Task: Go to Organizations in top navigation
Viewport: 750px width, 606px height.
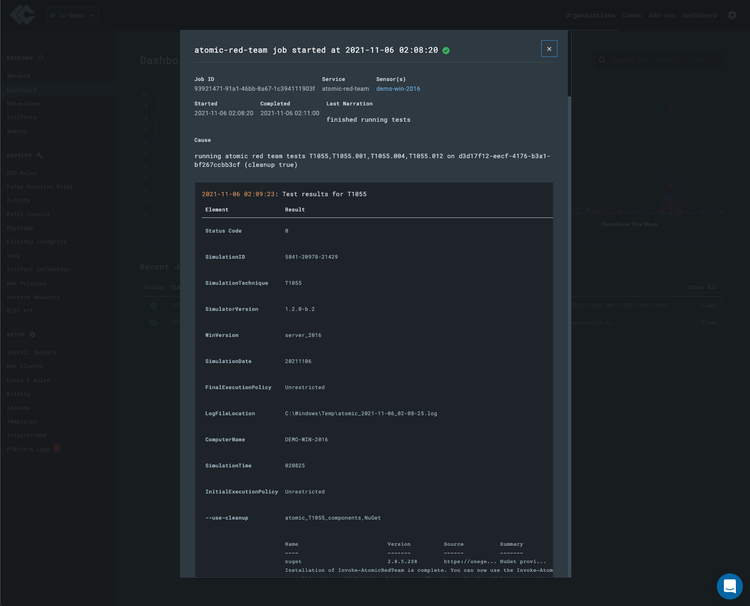Action: pos(590,15)
